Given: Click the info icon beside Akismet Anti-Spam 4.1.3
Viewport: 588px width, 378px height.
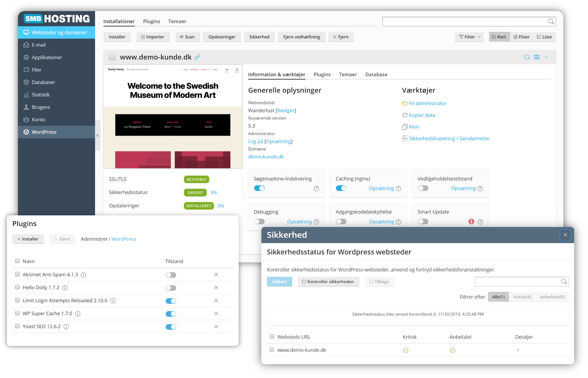Looking at the screenshot, I should pyautogui.click(x=83, y=275).
